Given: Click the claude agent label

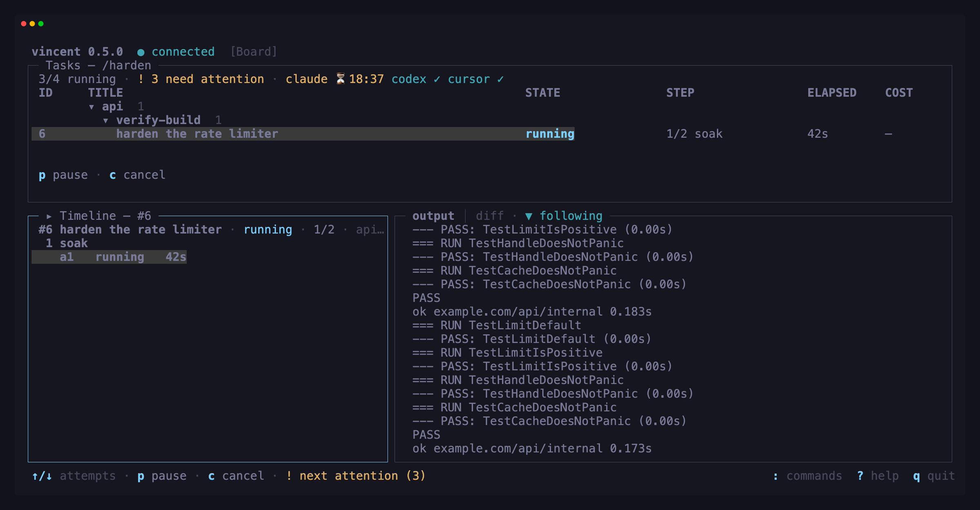Looking at the screenshot, I should point(307,79).
